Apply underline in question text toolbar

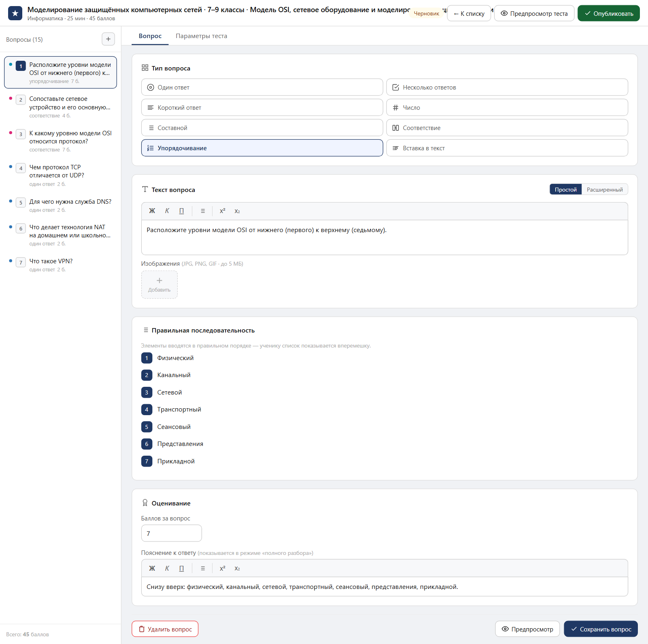click(x=181, y=211)
